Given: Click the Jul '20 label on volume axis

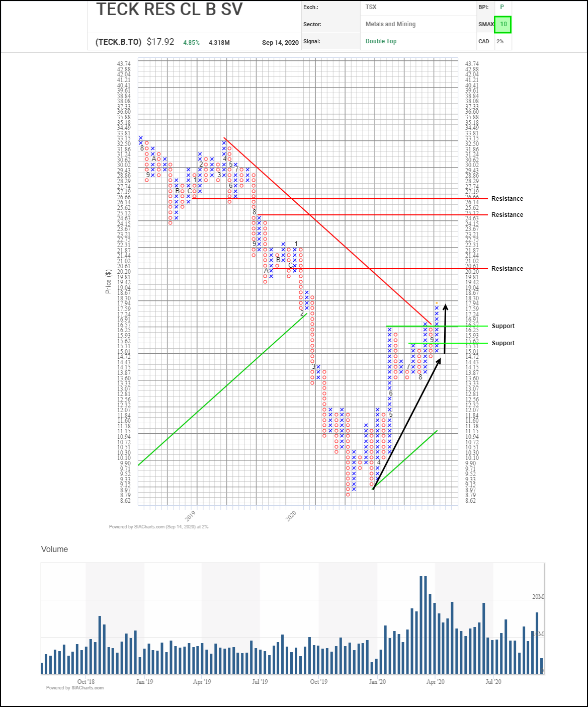Looking at the screenshot, I should point(493,682).
